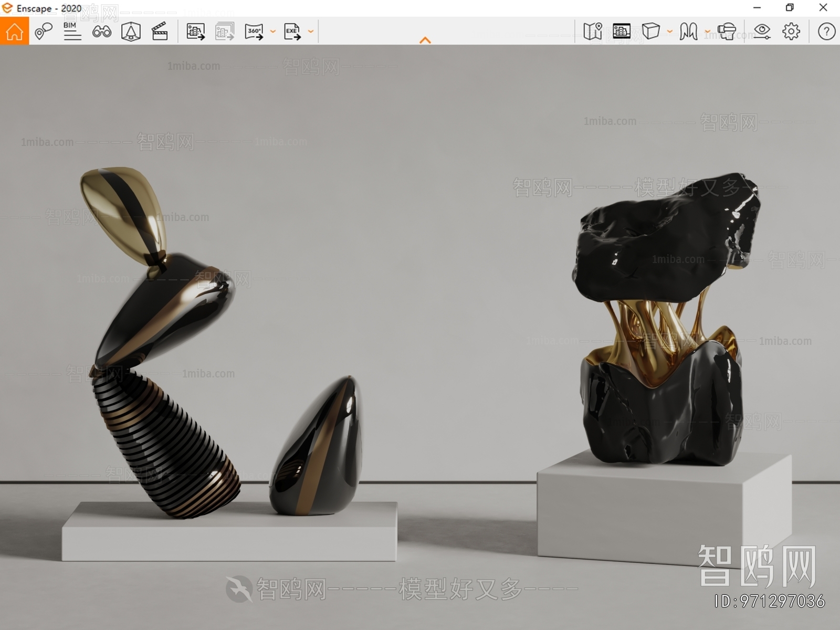The height and width of the screenshot is (630, 840).
Task: Minimize the Enscape window
Action: click(x=757, y=8)
